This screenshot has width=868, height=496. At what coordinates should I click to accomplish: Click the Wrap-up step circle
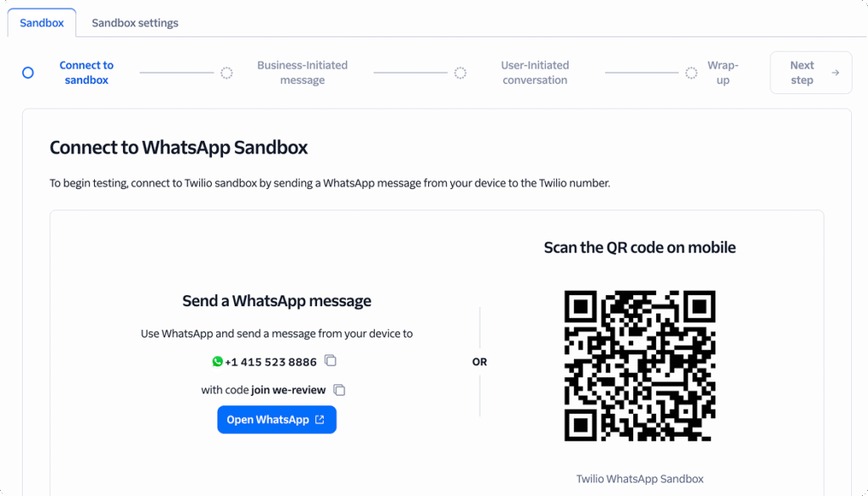[692, 73]
